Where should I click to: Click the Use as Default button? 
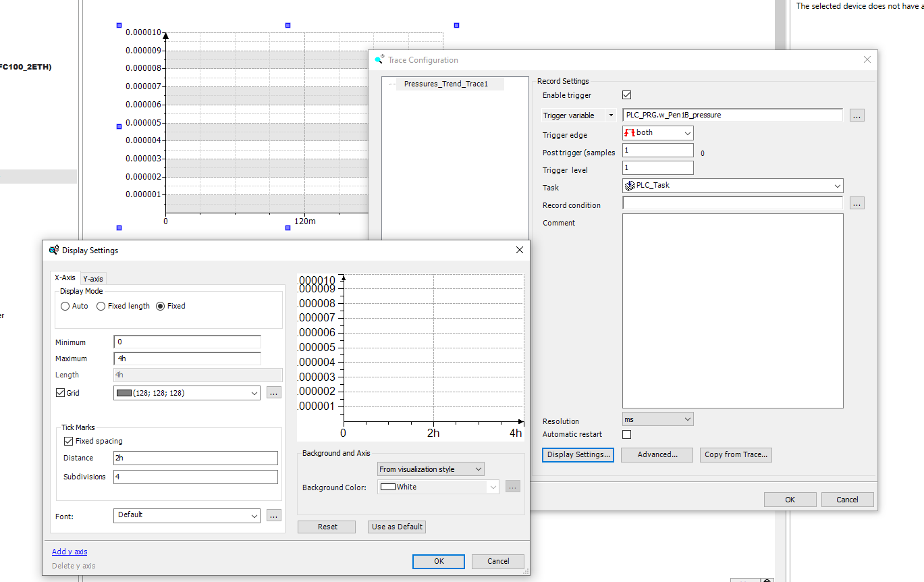[397, 527]
